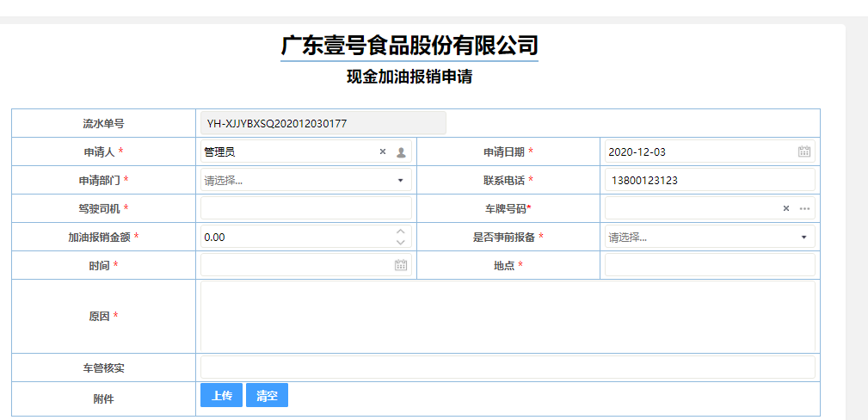The image size is (868, 420).
Task: Increase 加油报销金额 with up arrow
Action: [401, 232]
